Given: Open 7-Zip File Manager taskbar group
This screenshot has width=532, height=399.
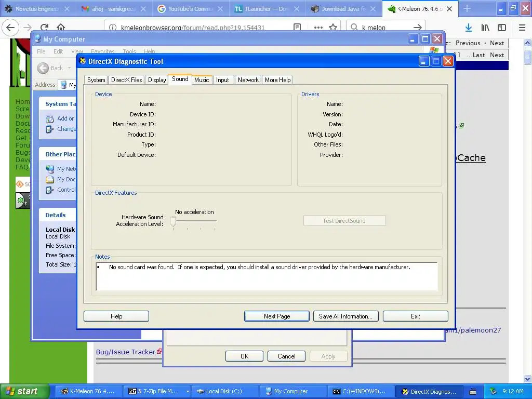Looking at the screenshot, I should click(156, 391).
